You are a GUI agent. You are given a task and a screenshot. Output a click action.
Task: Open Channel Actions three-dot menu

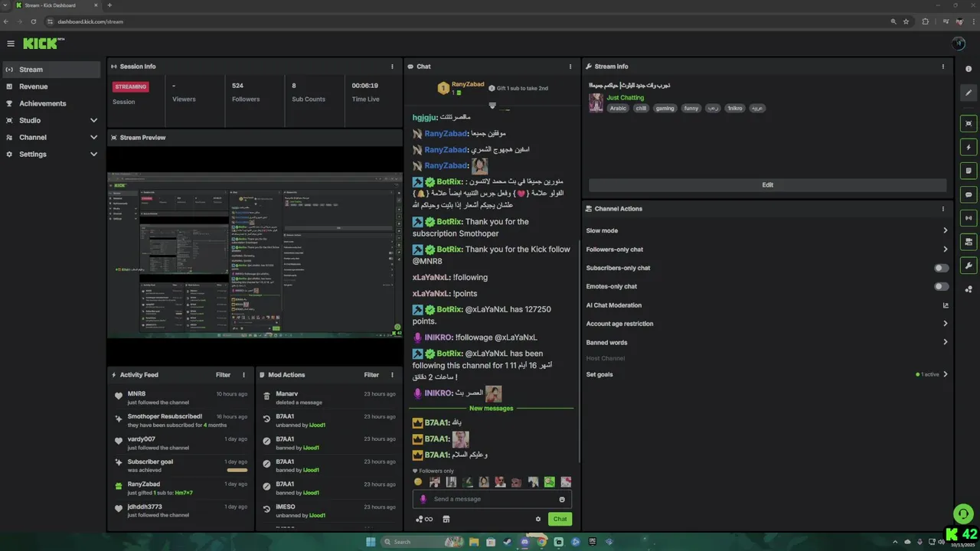click(943, 209)
